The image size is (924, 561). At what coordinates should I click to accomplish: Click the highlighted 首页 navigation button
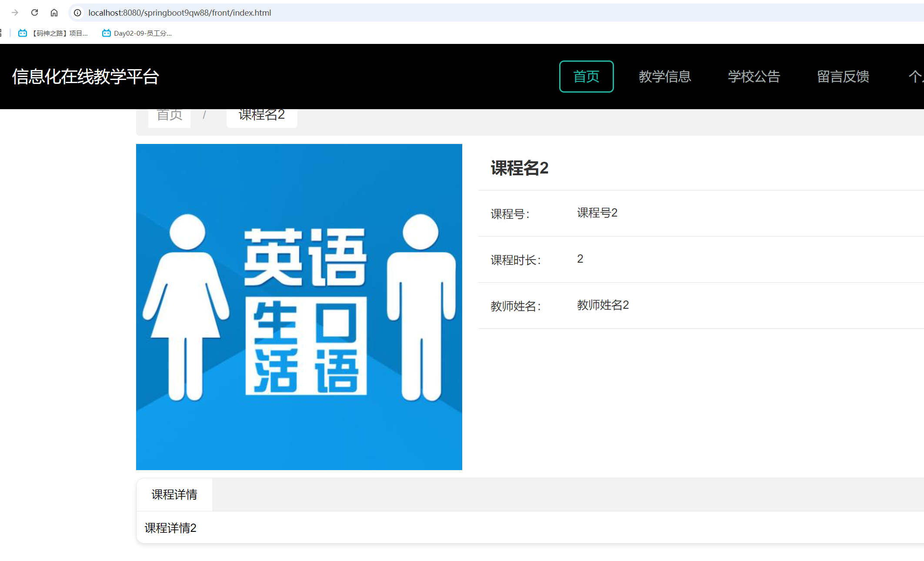(586, 77)
